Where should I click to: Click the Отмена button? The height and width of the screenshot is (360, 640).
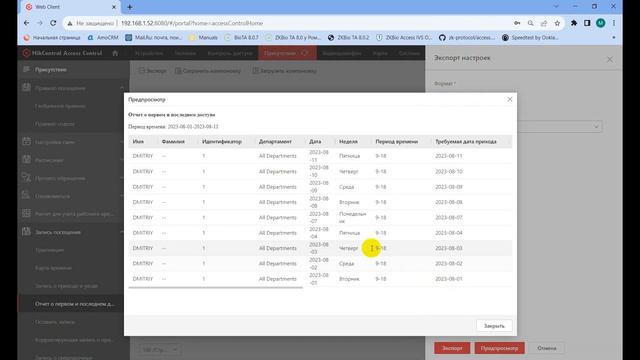coord(547,348)
